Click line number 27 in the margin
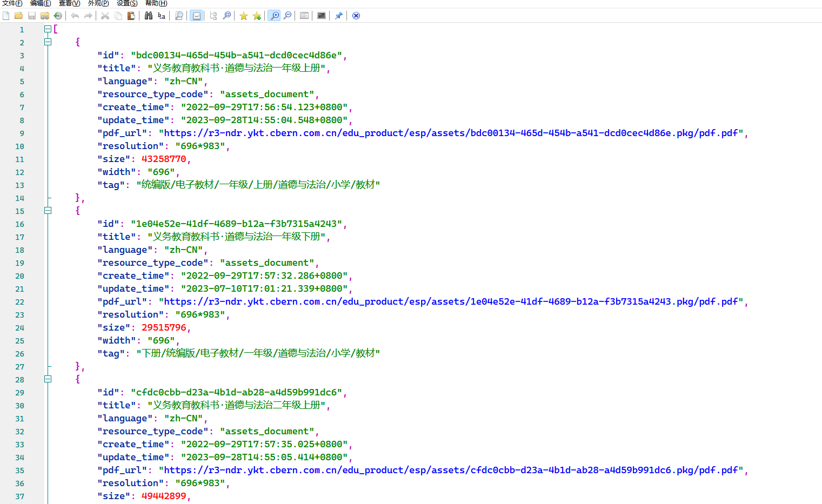Viewport: 822px width, 504px height. tap(19, 367)
